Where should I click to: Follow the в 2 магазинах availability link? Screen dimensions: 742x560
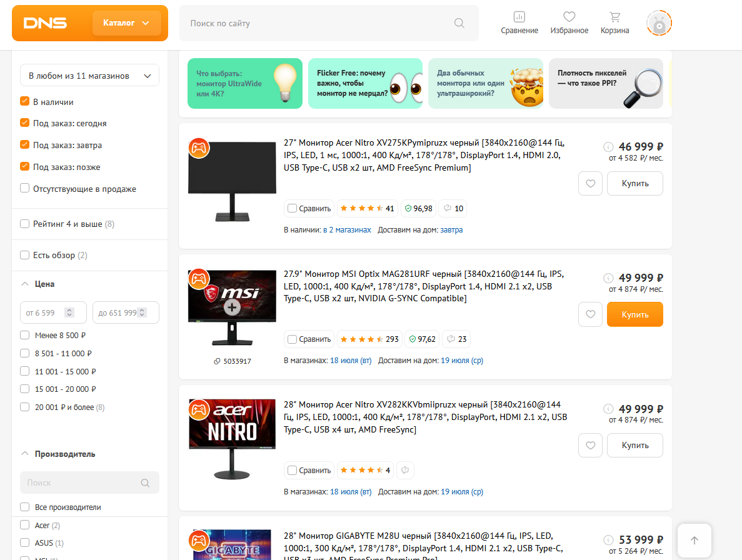tap(347, 230)
